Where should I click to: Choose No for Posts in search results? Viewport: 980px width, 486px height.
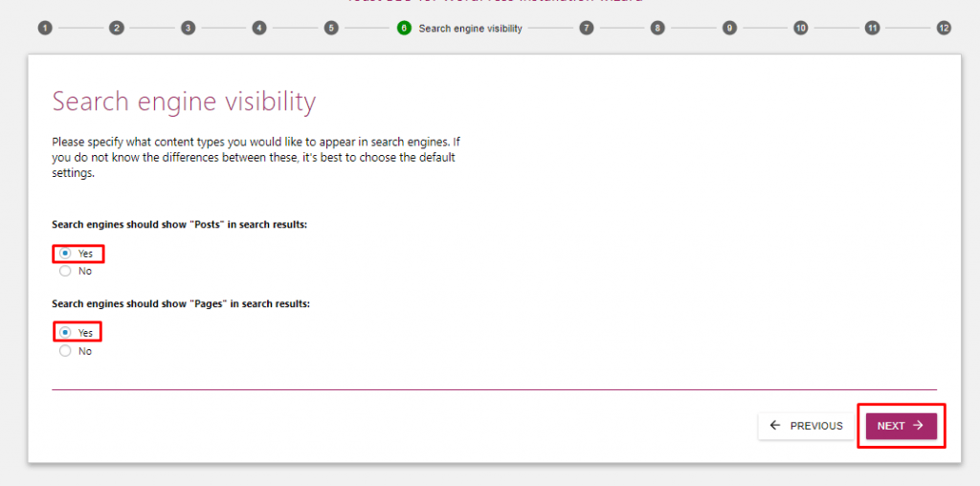click(x=65, y=271)
